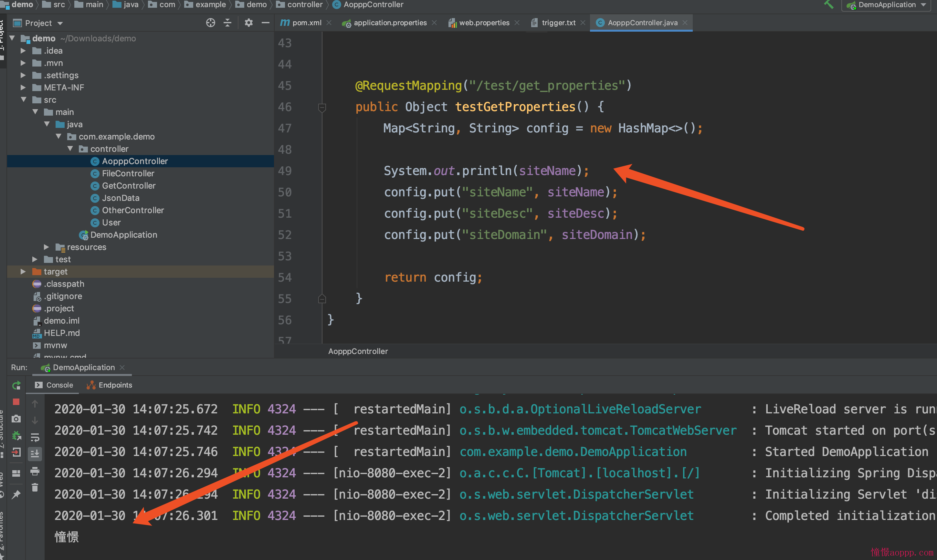Click line number 49 in the gutter
The image size is (937, 560).
(285, 171)
